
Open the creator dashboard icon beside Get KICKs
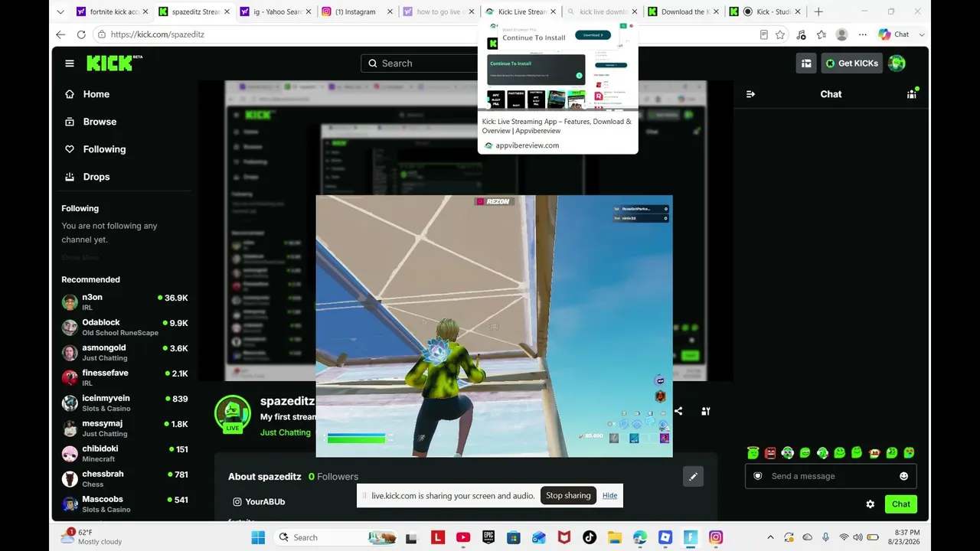click(x=805, y=64)
